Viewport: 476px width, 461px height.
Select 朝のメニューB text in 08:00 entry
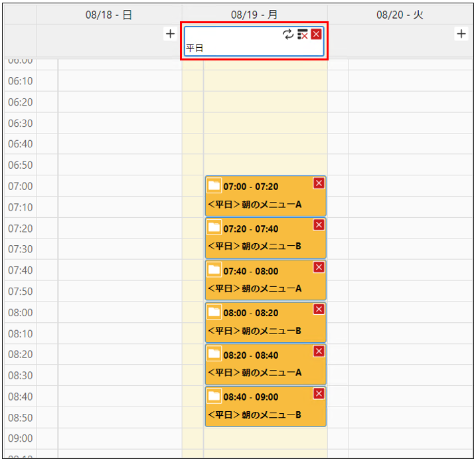[272, 330]
